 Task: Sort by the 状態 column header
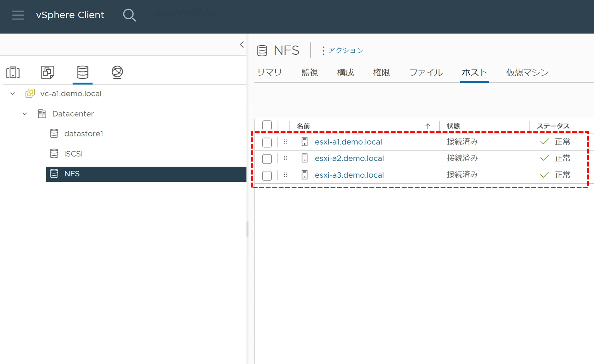tap(453, 126)
